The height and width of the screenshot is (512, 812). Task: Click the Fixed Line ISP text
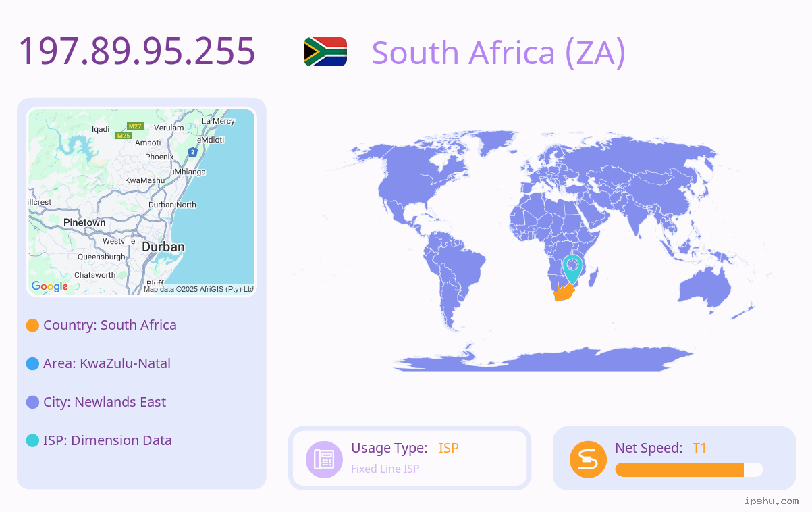(x=385, y=469)
